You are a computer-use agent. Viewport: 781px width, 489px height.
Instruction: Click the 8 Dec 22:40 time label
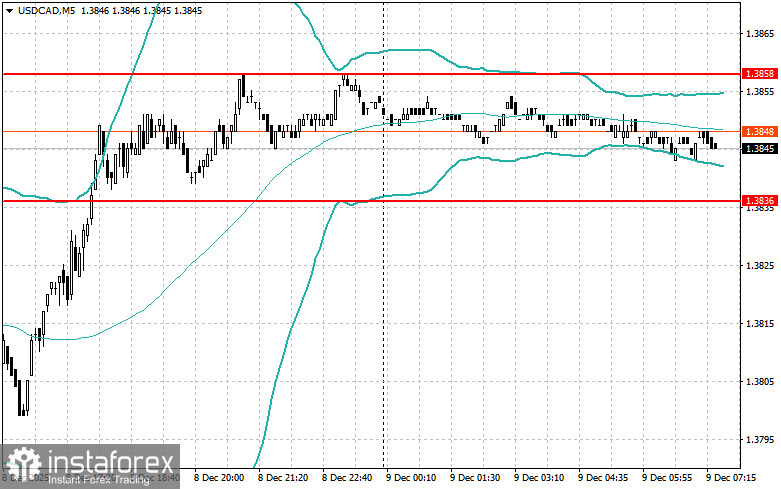click(x=347, y=478)
